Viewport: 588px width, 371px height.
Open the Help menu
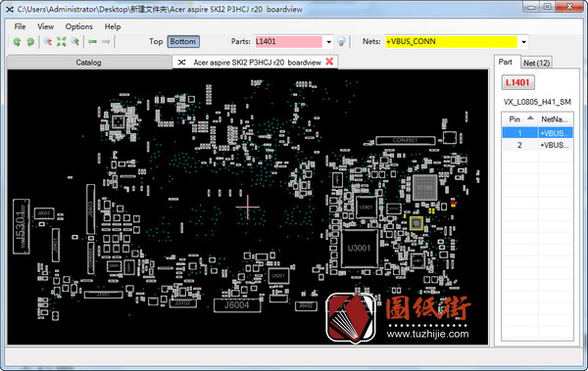click(x=113, y=26)
